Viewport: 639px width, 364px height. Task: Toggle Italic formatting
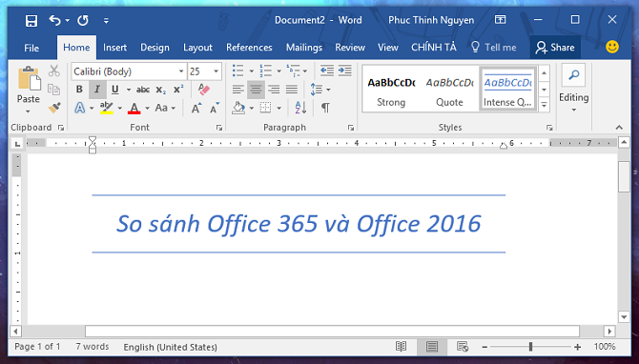(97, 90)
